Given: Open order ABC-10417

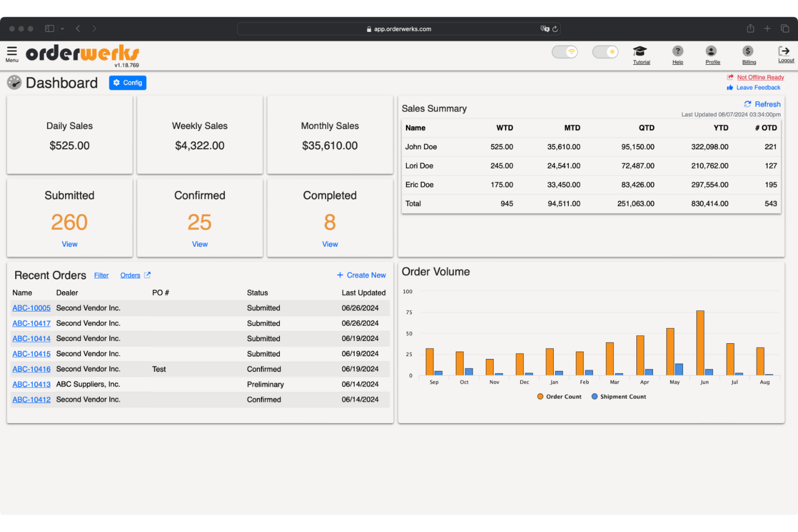Looking at the screenshot, I should pos(31,323).
